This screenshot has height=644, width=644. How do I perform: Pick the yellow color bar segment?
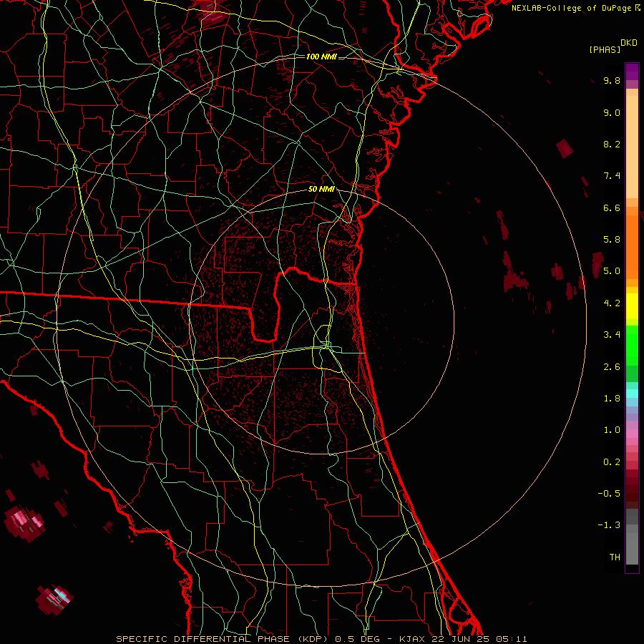coord(632,306)
